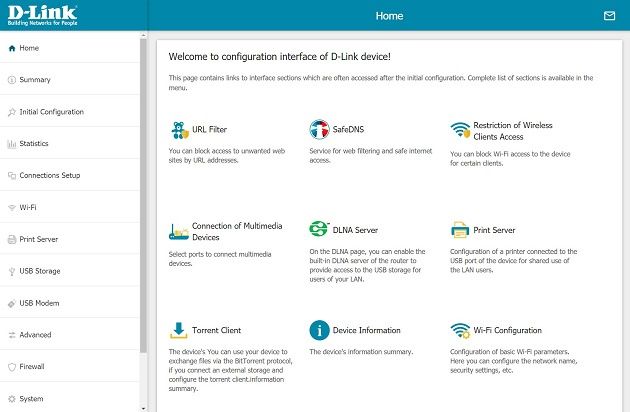Expand USB Modem sidebar section
The width and height of the screenshot is (630, 412).
pyautogui.click(x=70, y=303)
